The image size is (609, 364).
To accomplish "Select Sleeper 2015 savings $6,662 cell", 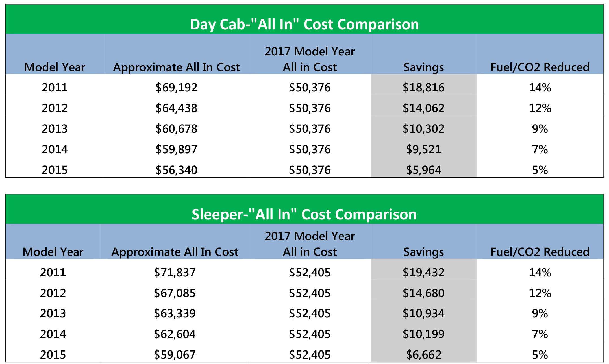I will [x=423, y=355].
